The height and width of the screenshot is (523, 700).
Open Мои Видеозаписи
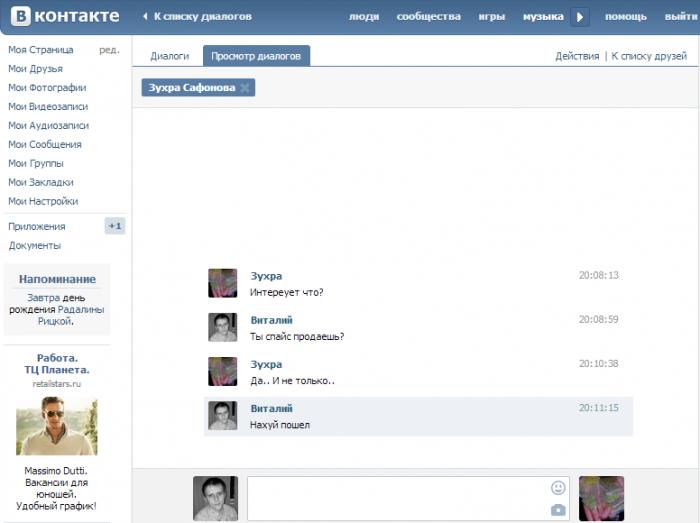(x=48, y=107)
